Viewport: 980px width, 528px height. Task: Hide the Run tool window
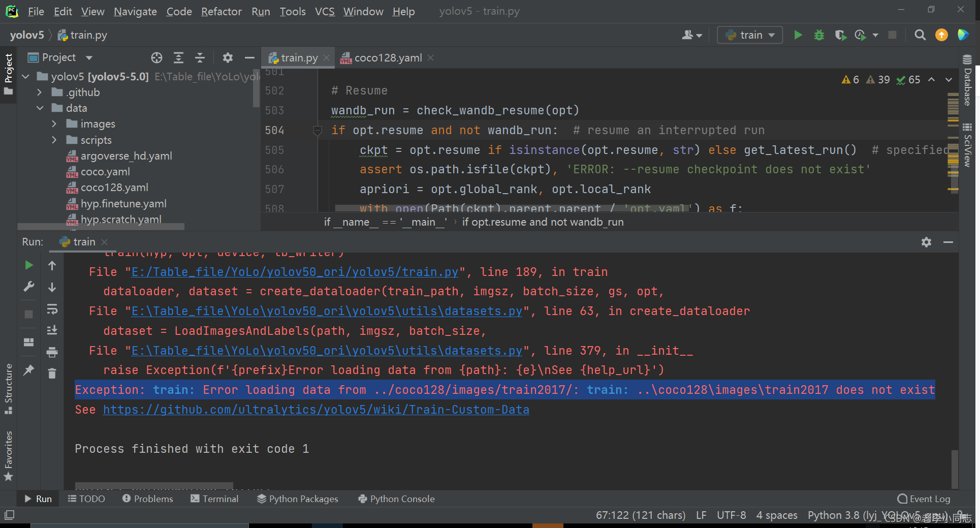click(948, 242)
